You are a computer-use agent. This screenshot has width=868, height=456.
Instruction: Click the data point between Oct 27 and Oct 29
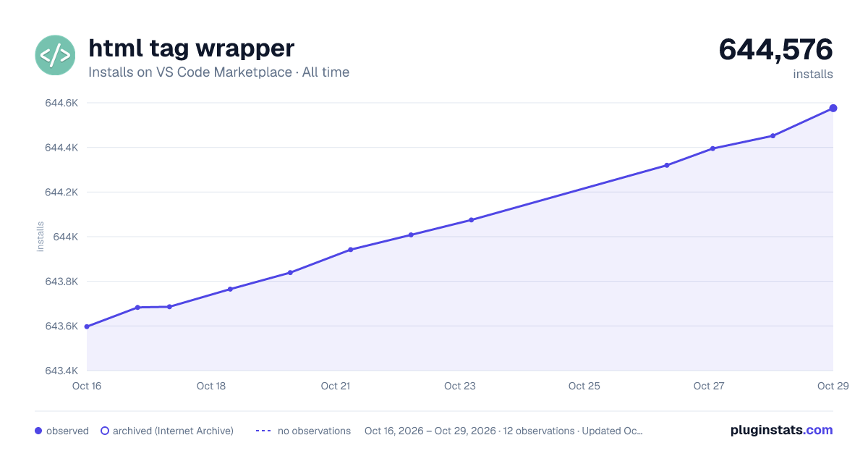pos(773,135)
